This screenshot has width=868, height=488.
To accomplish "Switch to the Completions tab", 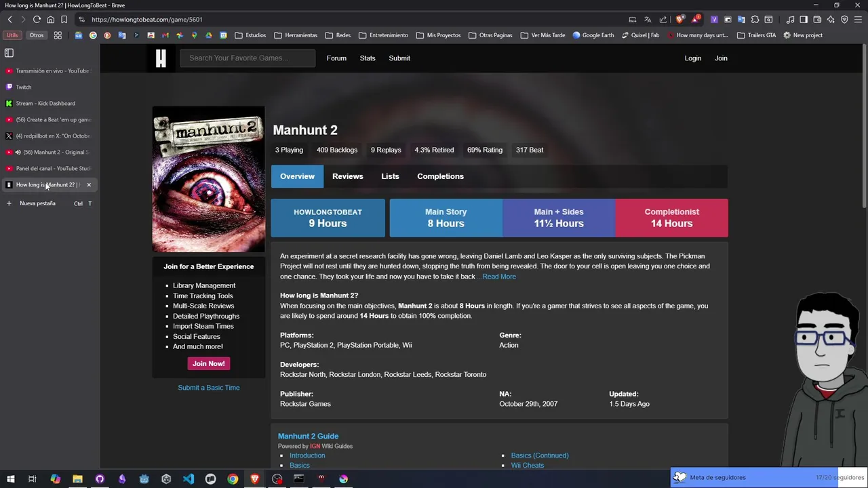I will [440, 176].
